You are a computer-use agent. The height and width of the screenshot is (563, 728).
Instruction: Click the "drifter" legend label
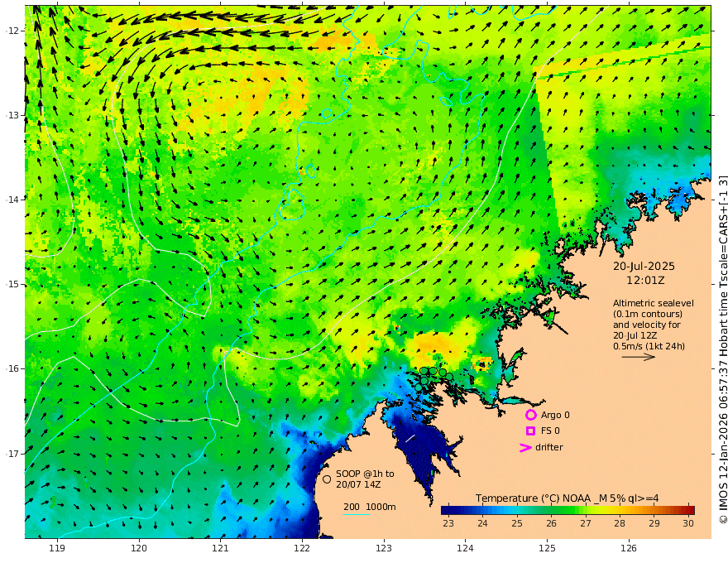click(x=549, y=447)
